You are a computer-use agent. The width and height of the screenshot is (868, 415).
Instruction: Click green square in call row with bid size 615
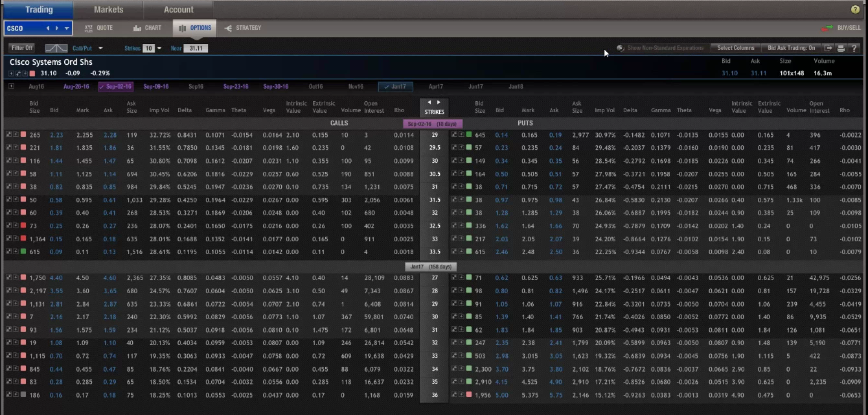(23, 252)
